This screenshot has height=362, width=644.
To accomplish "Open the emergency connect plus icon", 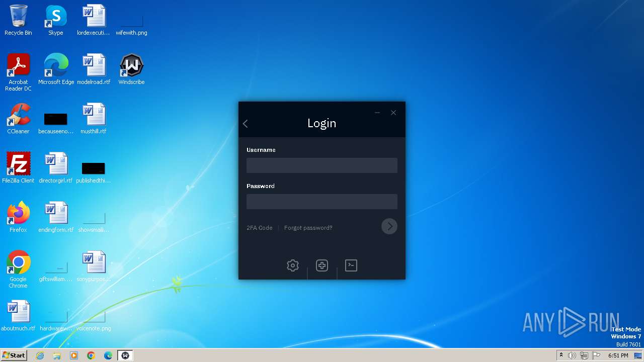I will (x=322, y=265).
